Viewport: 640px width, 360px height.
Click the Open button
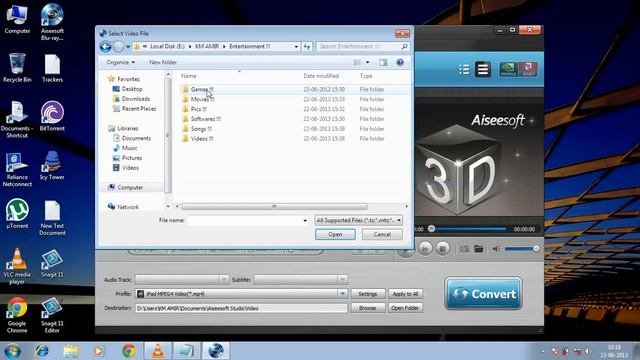click(335, 234)
